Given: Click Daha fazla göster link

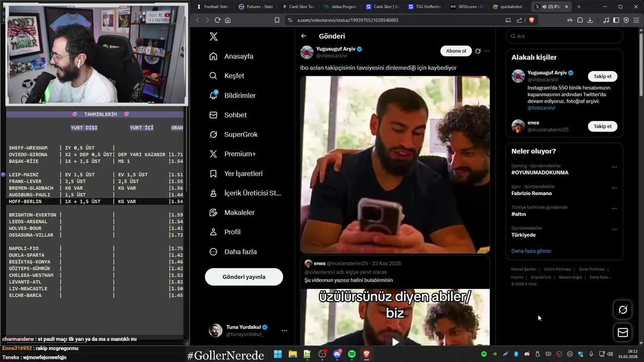Looking at the screenshot, I should point(531,251).
